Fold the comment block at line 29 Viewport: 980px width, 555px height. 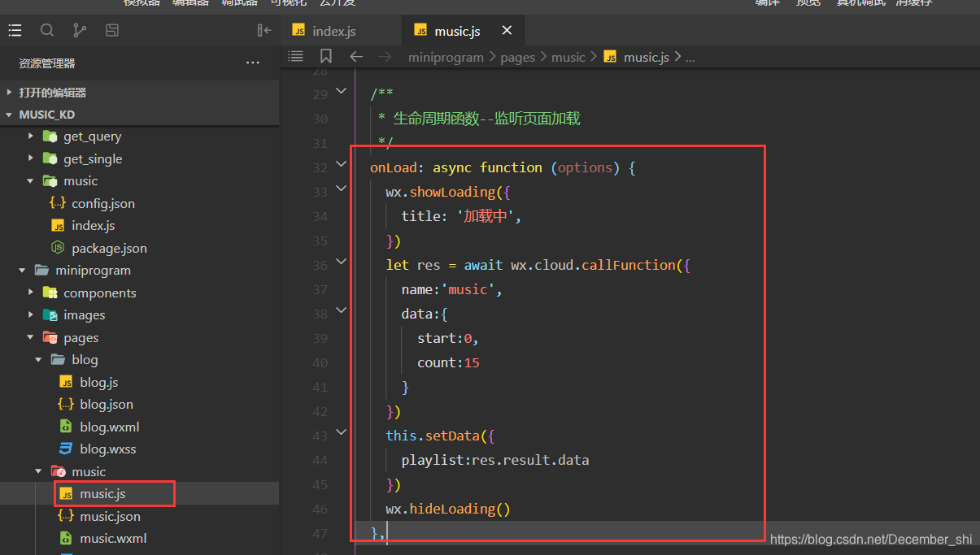tap(341, 91)
